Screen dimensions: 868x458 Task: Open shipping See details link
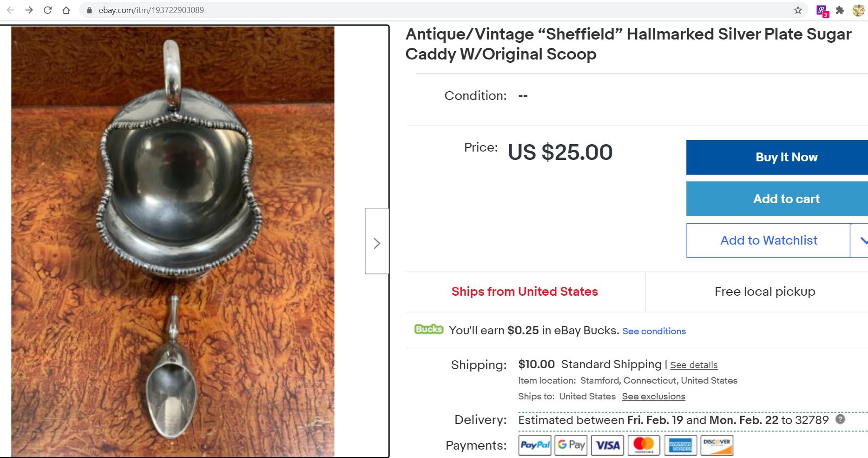pyautogui.click(x=694, y=365)
